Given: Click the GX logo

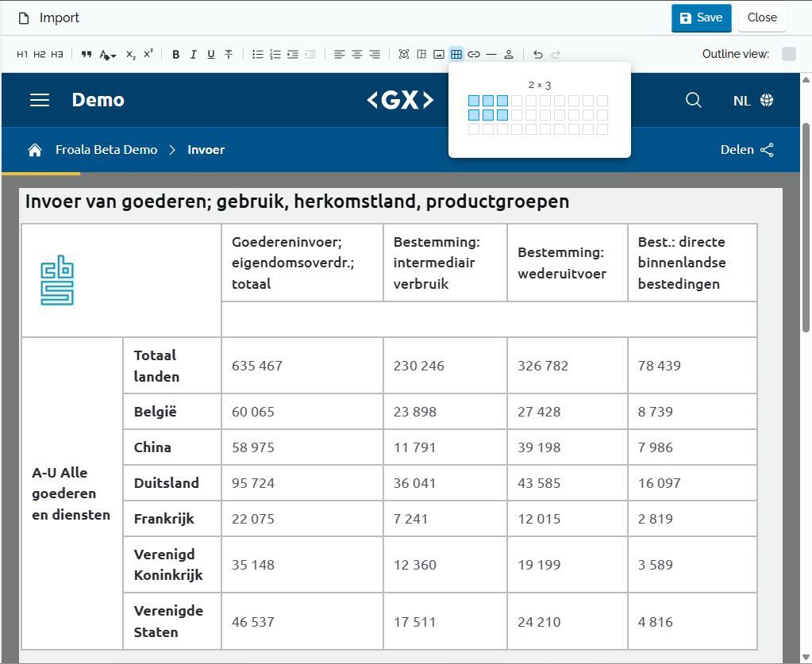Looking at the screenshot, I should click(x=400, y=100).
